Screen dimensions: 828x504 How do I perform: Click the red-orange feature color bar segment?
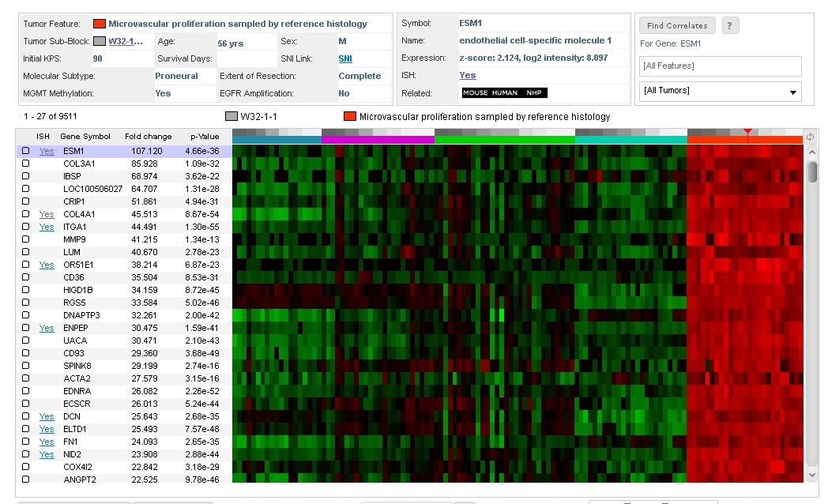click(744, 140)
